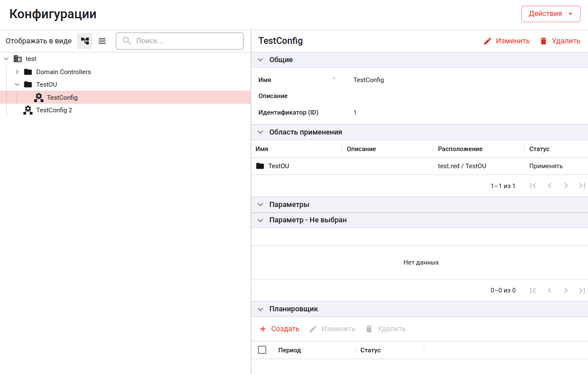Focus the Поиск search field
Viewport: 588px width, 374px height.
(185, 41)
